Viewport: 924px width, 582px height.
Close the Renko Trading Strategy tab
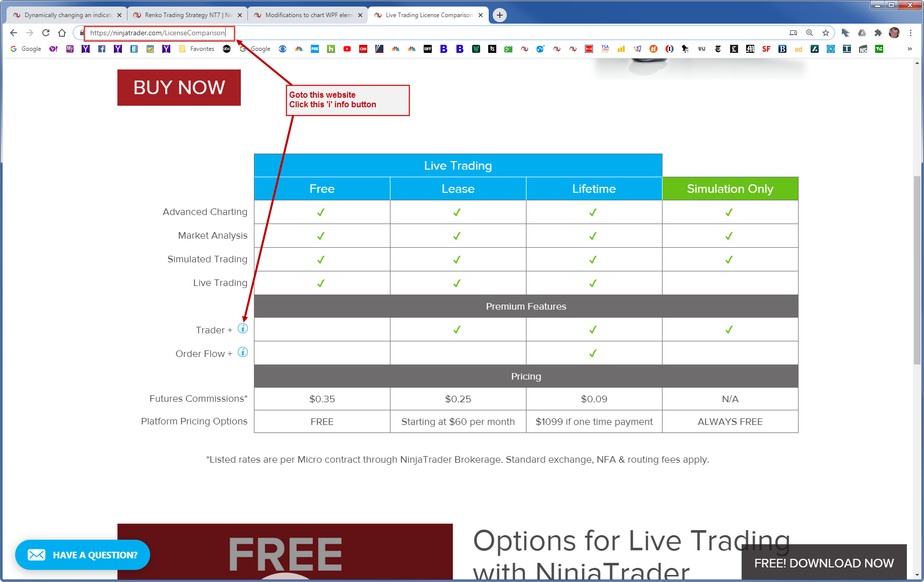click(x=240, y=15)
